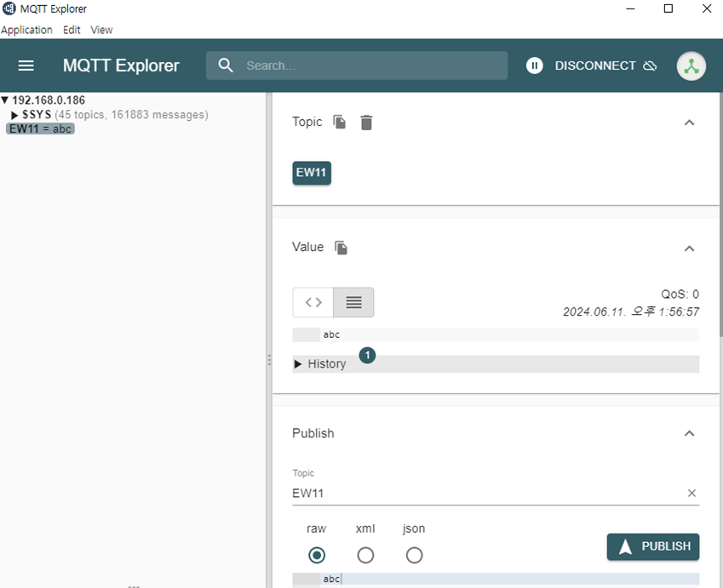Click the crossed-out cloud icon beside DISCONNECT
This screenshot has width=723, height=588.
650,66
